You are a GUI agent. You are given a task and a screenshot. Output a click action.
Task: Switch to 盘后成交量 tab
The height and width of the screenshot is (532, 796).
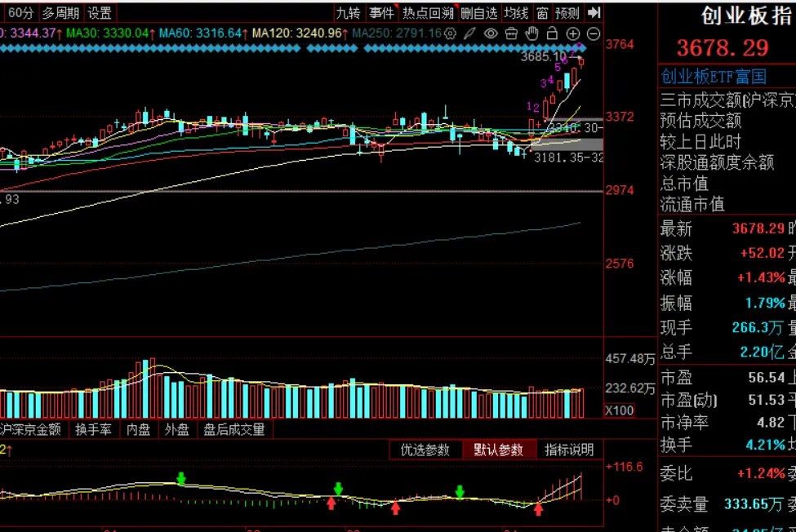(234, 429)
